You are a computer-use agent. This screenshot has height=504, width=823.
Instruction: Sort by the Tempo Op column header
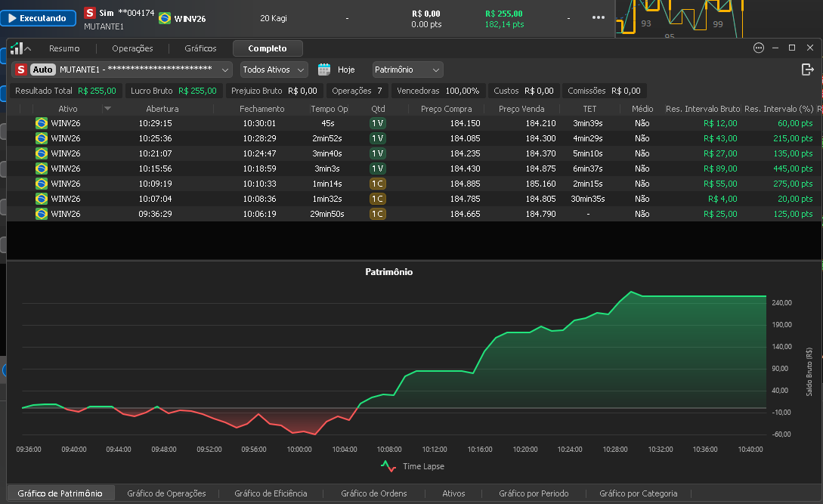click(x=329, y=109)
